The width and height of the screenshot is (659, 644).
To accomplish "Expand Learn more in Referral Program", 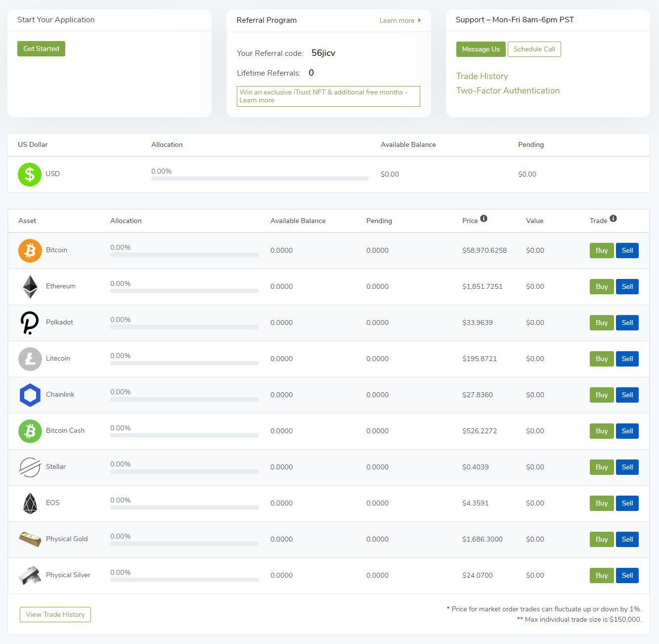I will [397, 20].
